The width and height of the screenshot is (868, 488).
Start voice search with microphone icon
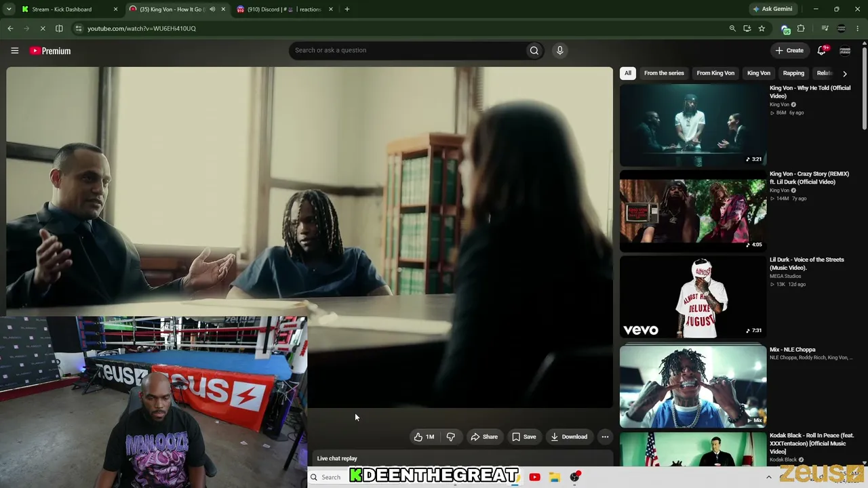point(559,50)
